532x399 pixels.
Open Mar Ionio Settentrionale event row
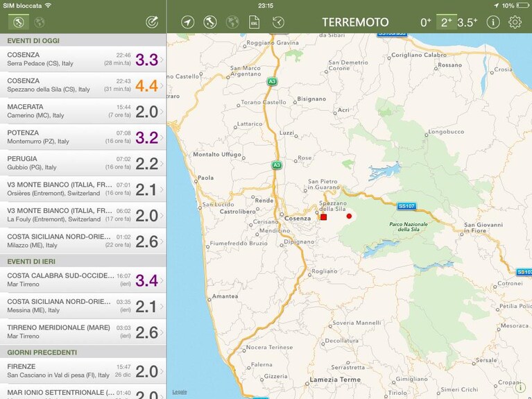click(x=83, y=392)
